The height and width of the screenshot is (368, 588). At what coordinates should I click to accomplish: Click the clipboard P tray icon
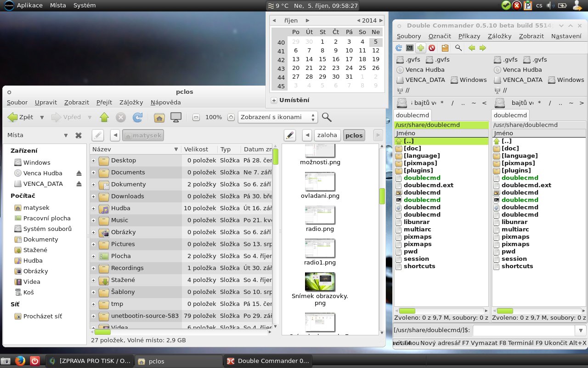click(x=528, y=6)
